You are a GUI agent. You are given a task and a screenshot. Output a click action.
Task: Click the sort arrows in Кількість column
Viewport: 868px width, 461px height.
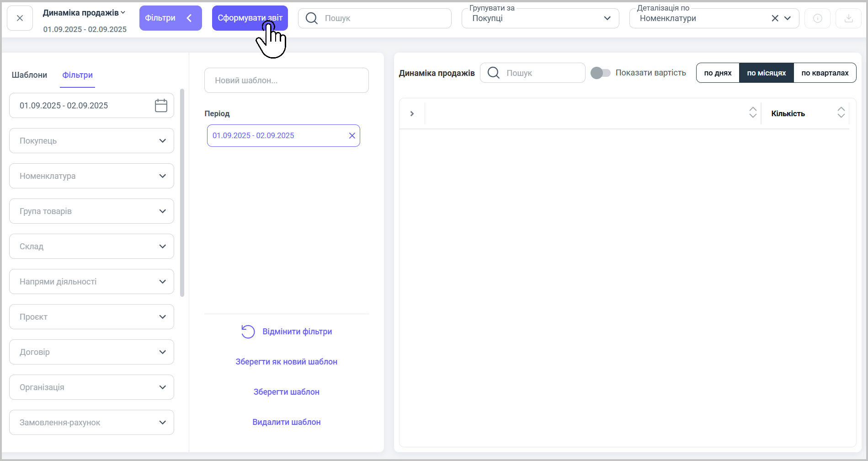841,113
